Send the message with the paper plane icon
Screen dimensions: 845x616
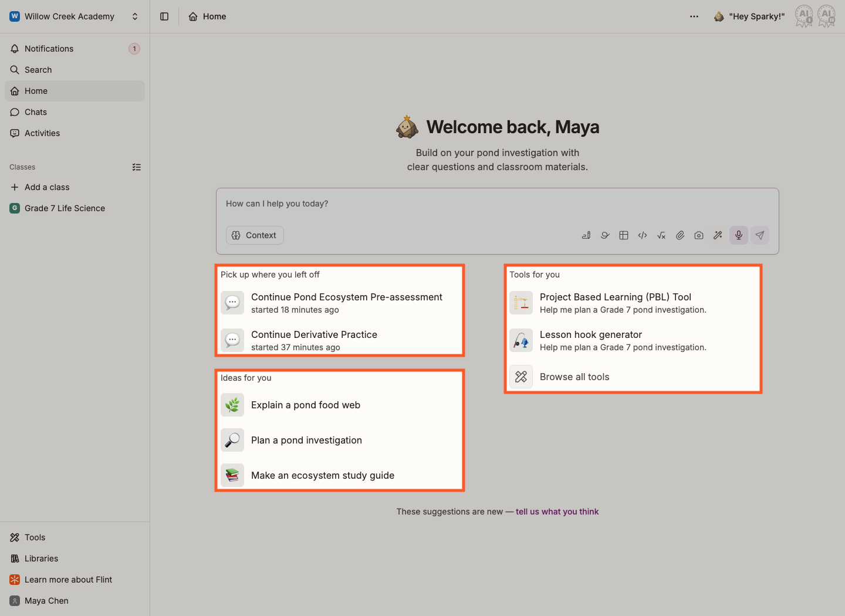coord(760,235)
